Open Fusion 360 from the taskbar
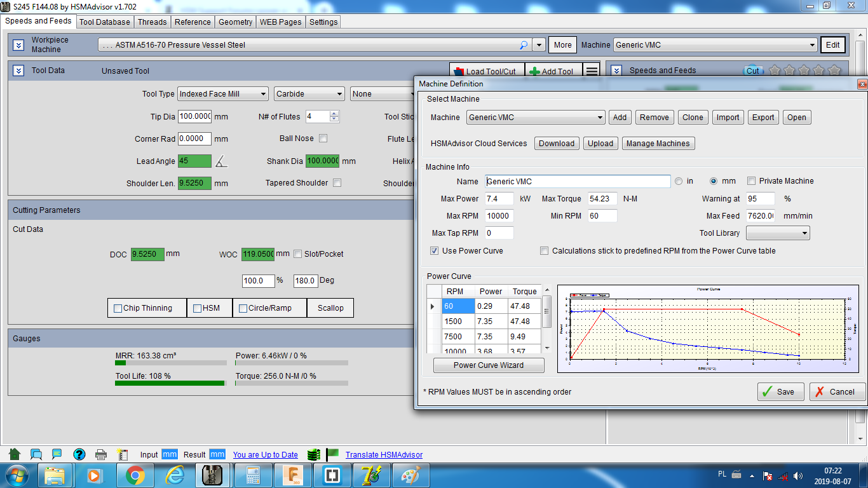 294,475
